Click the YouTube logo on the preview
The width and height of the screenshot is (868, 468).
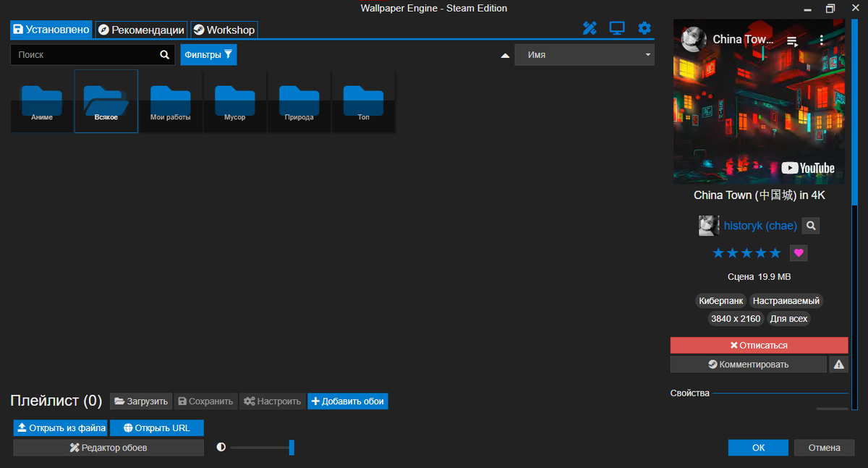pyautogui.click(x=808, y=168)
